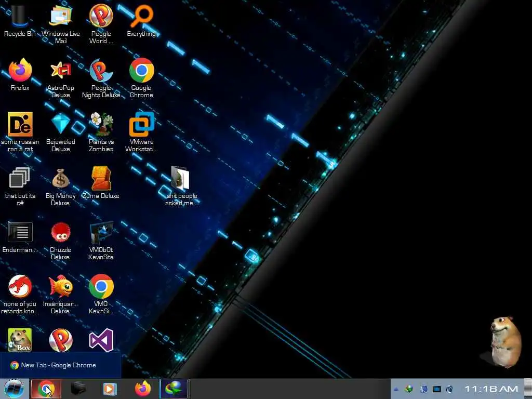
Task: Select the bottom-row Peggle icon beside Visual Studio
Action: click(x=61, y=340)
